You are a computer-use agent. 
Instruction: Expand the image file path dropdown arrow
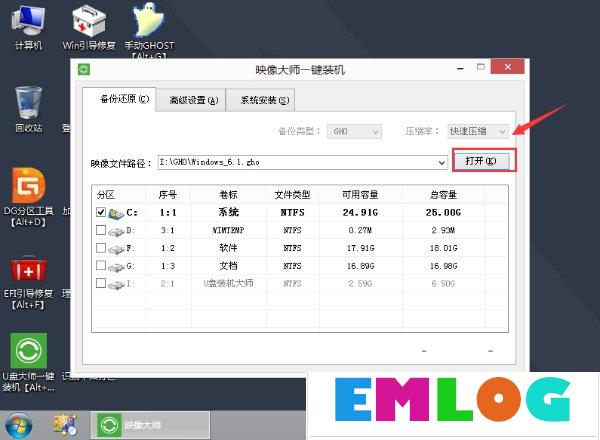tap(442, 163)
